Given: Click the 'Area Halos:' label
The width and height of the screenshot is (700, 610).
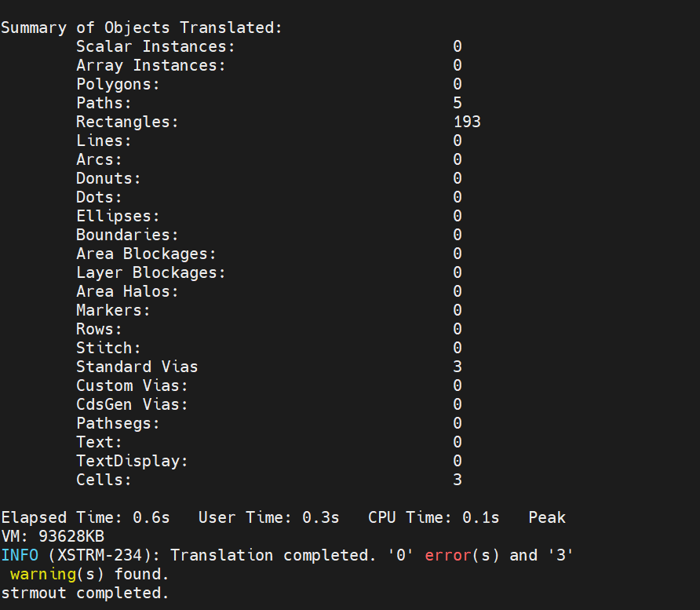Looking at the screenshot, I should coord(127,291).
